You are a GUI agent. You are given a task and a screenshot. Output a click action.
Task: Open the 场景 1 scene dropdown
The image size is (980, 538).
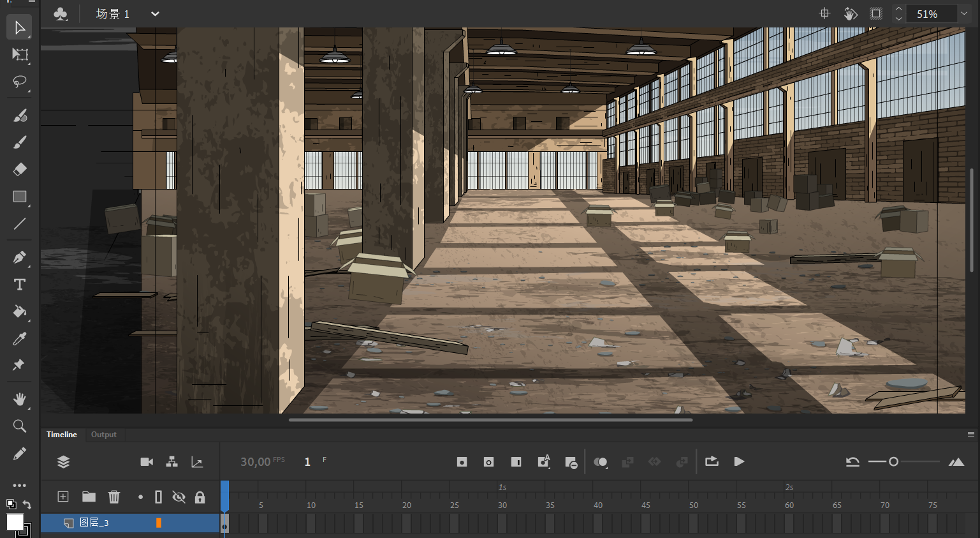(x=155, y=14)
